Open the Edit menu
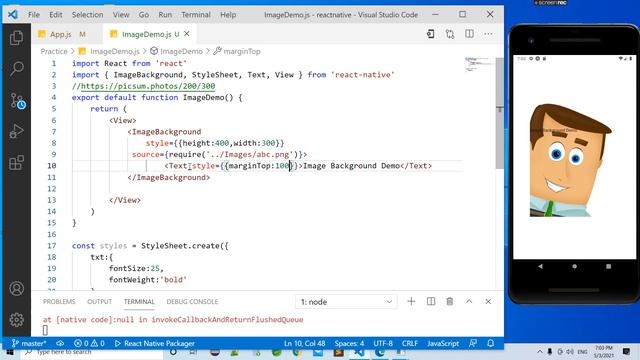This screenshot has width=640, height=360. (x=56, y=15)
